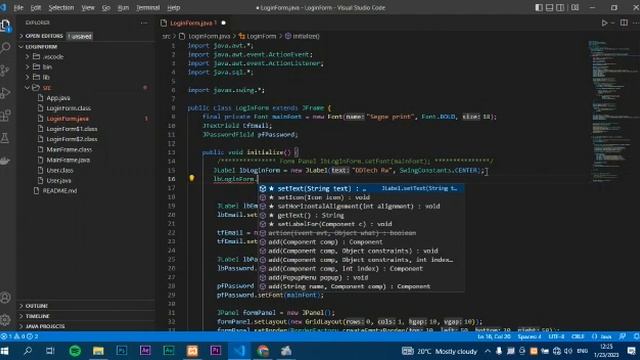Image resolution: width=640 pixels, height=360 pixels.
Task: Open the Source Control view
Action: 6,71
